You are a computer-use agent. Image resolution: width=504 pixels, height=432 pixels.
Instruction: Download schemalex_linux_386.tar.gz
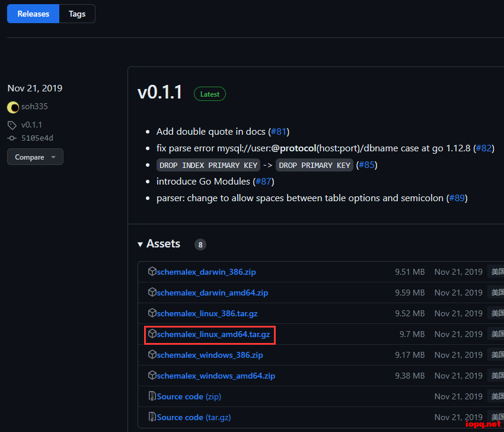pos(207,313)
